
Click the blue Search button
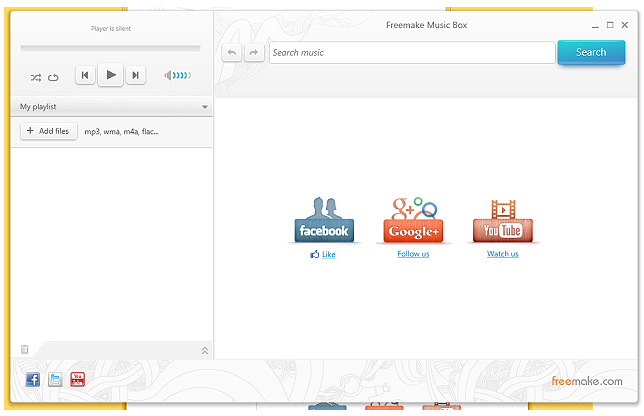coord(591,52)
